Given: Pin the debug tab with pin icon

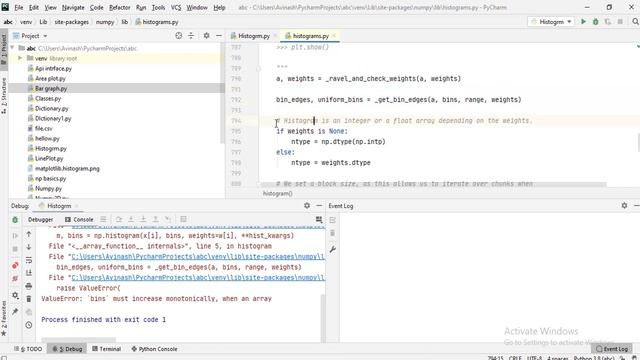Looking at the screenshot, I should [15, 312].
